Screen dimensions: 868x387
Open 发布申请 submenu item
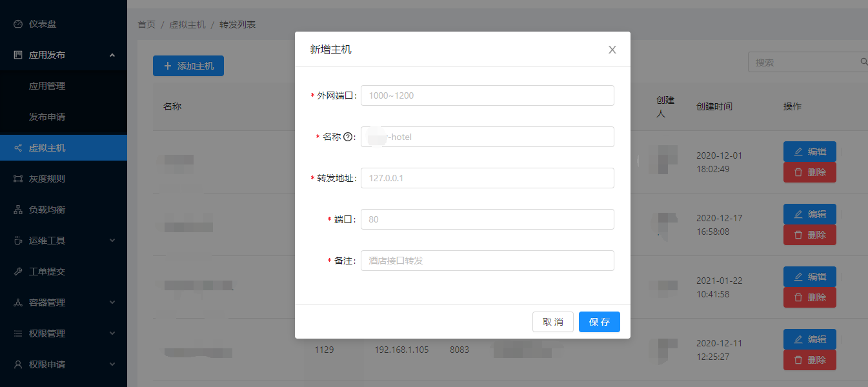pyautogui.click(x=63, y=117)
